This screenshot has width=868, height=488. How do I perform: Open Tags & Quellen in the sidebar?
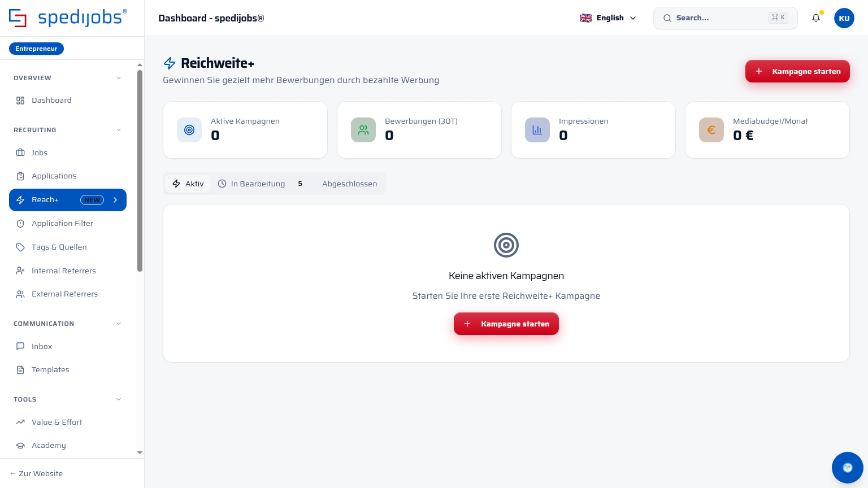pos(68,247)
